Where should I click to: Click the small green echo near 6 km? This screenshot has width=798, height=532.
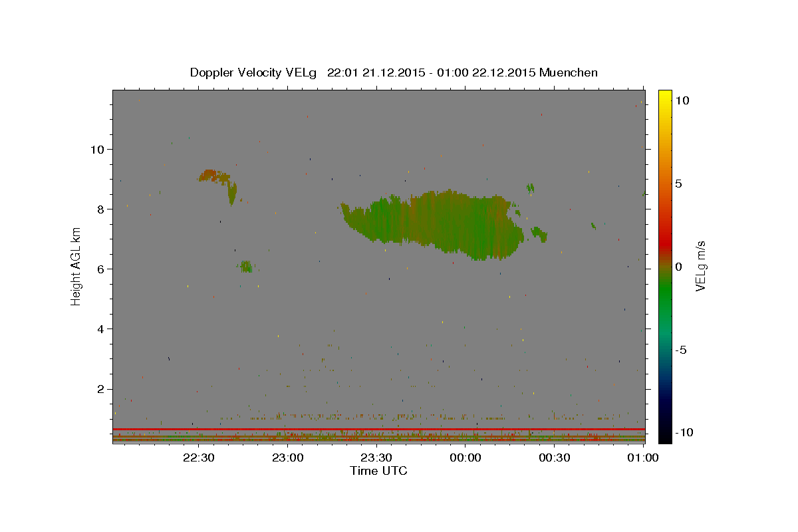coord(247,266)
